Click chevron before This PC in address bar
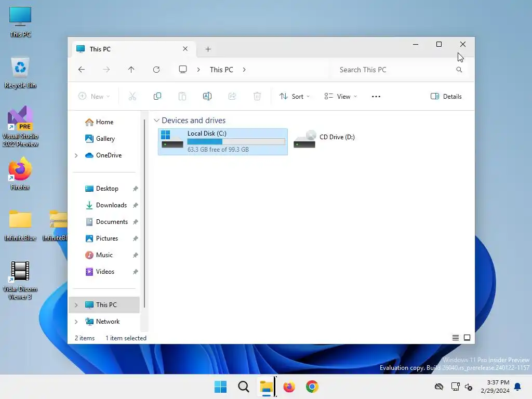The image size is (532, 399). pos(198,70)
